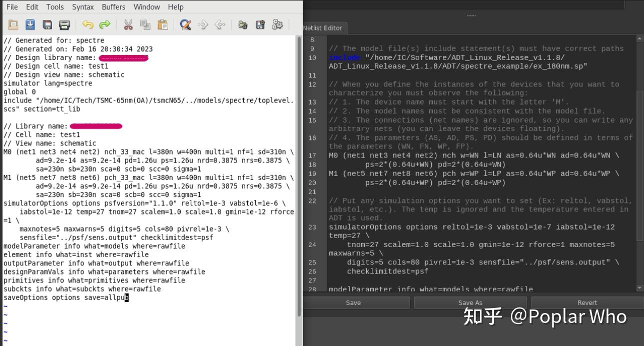This screenshot has height=346, width=644.
Task: Click '// Design cell name: test1' line
Action: [56, 66]
